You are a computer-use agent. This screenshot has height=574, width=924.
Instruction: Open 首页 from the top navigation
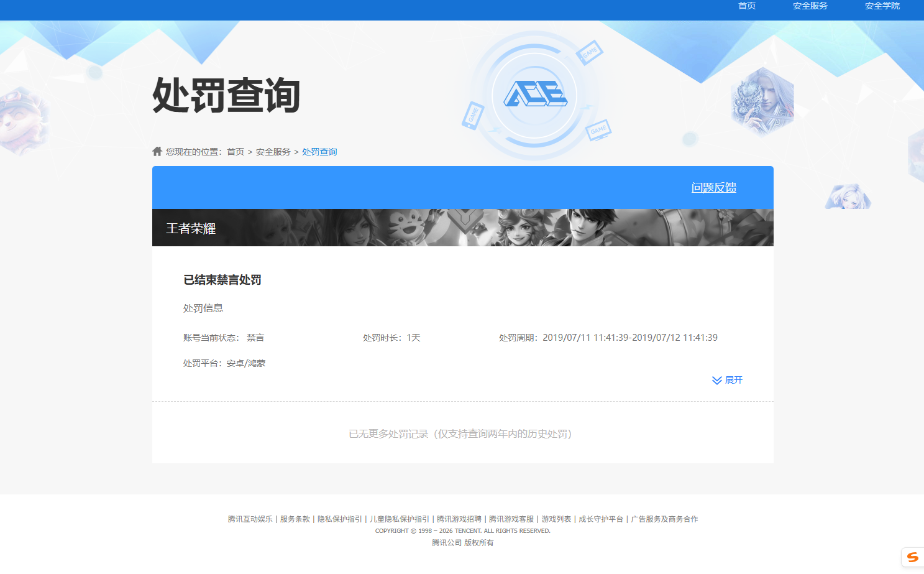tap(747, 6)
